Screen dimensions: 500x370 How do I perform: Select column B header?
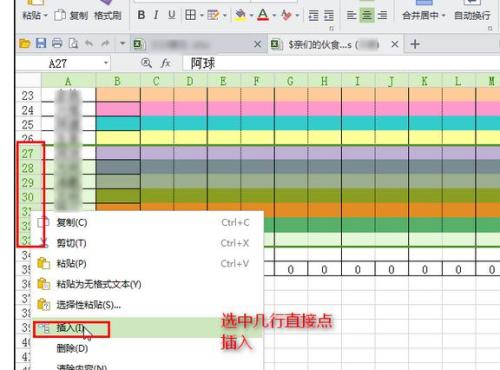[118, 81]
